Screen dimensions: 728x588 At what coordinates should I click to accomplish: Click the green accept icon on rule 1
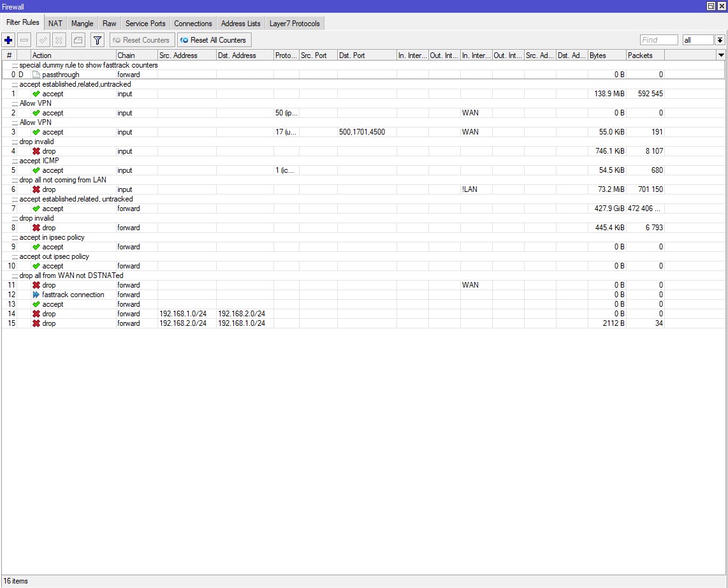[x=36, y=94]
